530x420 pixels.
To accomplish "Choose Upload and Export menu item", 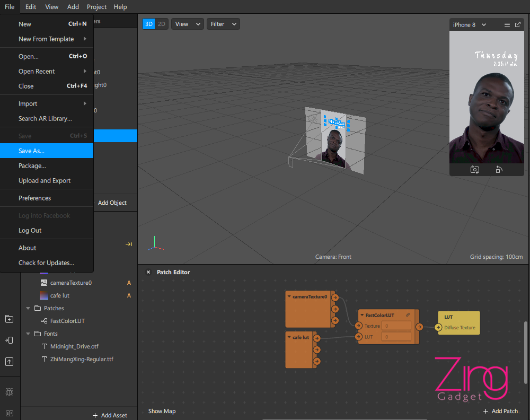I will pyautogui.click(x=47, y=181).
